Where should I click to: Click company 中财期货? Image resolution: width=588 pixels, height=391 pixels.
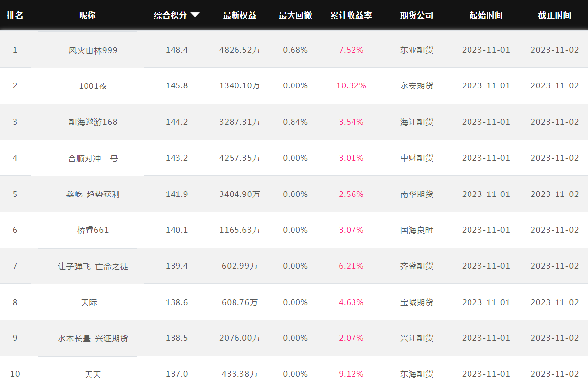pyautogui.click(x=416, y=158)
